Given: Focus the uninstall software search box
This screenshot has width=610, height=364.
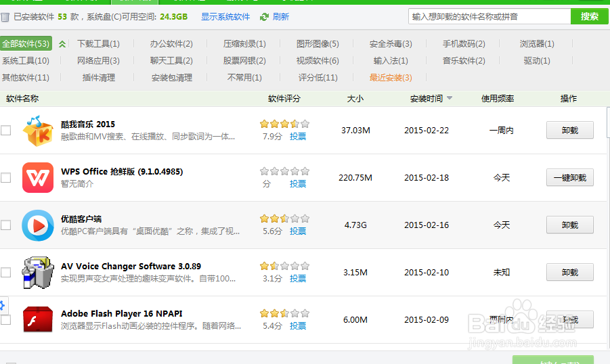Looking at the screenshot, I should point(489,17).
